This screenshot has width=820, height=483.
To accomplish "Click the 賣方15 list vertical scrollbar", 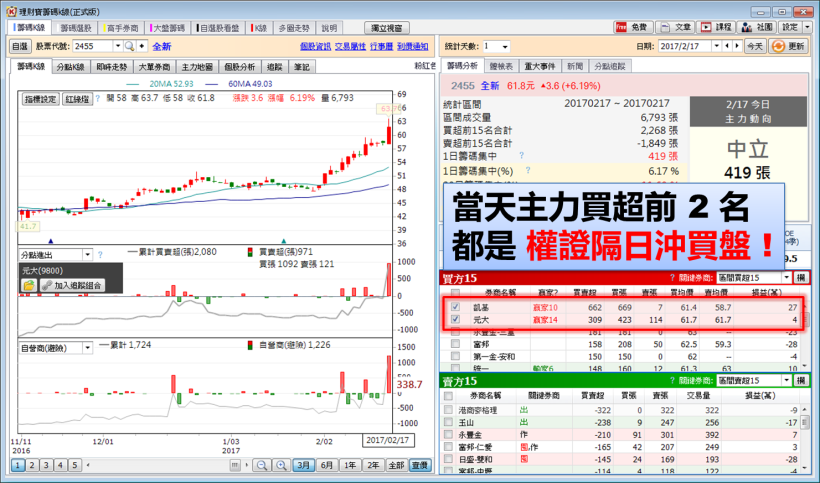I will click(x=805, y=438).
